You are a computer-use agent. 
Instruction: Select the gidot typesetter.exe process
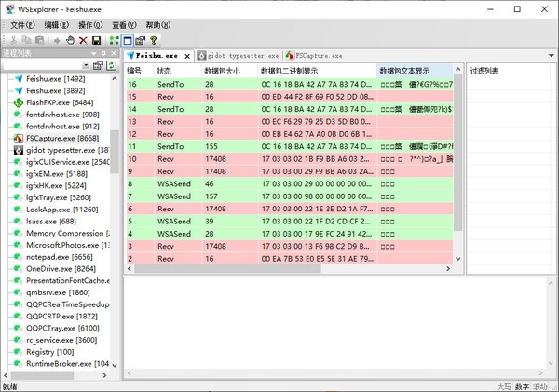[67, 150]
